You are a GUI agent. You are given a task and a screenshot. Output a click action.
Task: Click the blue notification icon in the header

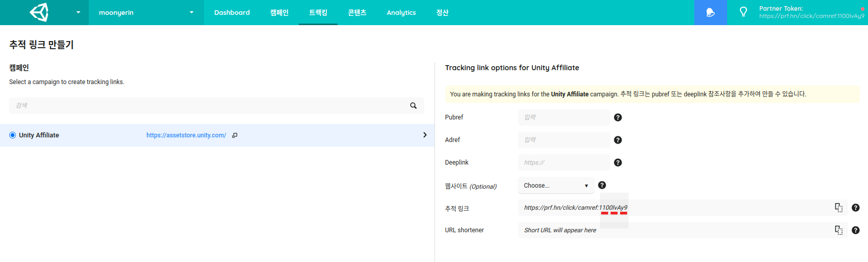tap(710, 12)
